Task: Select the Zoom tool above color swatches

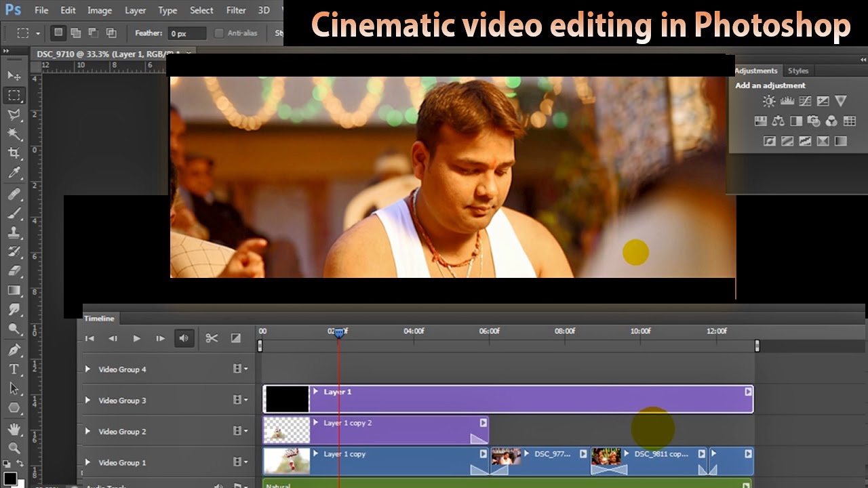Action: click(x=14, y=448)
